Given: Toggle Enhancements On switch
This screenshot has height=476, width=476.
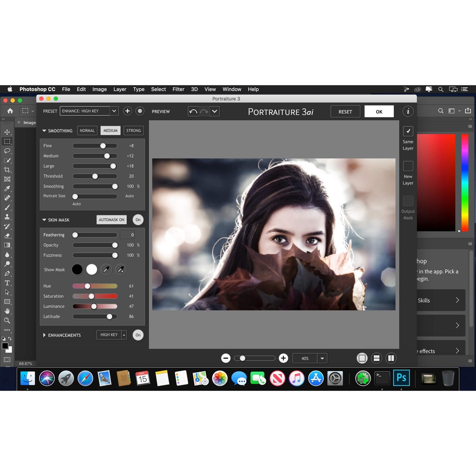Looking at the screenshot, I should [x=138, y=335].
